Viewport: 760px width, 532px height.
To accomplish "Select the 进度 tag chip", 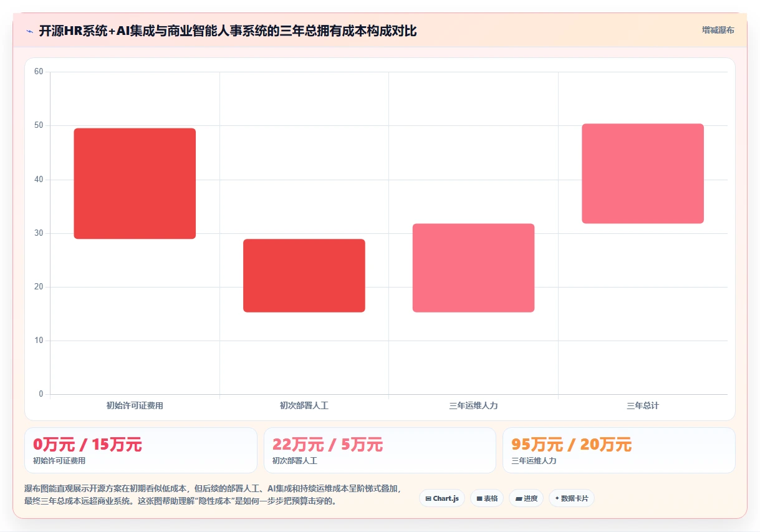I will pos(526,498).
